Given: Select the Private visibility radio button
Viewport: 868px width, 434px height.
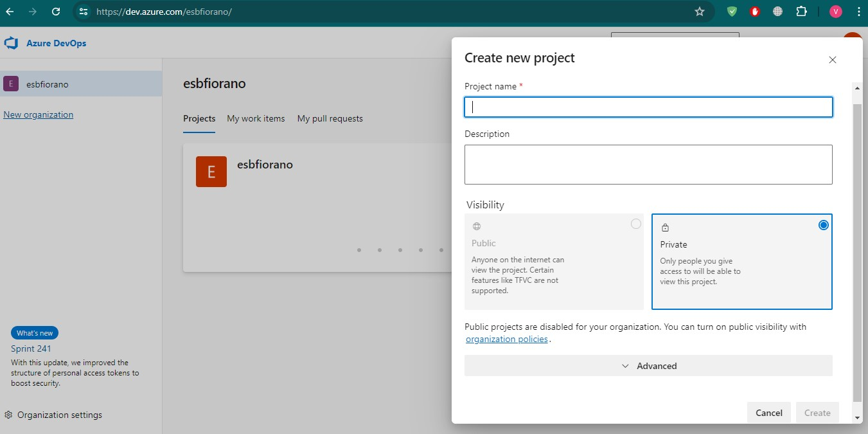Looking at the screenshot, I should pos(824,225).
